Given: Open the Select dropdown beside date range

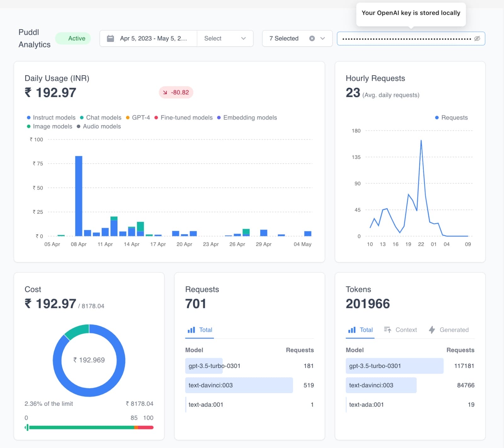Looking at the screenshot, I should point(225,38).
